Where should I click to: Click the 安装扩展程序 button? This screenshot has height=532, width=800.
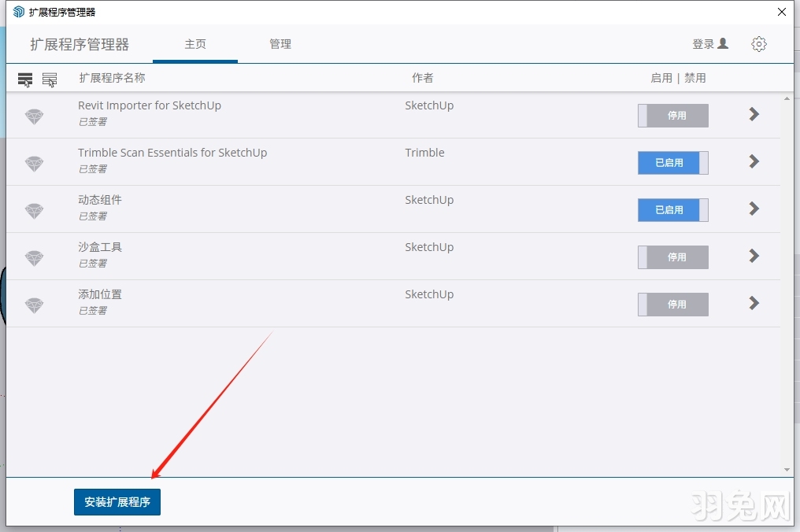(117, 502)
